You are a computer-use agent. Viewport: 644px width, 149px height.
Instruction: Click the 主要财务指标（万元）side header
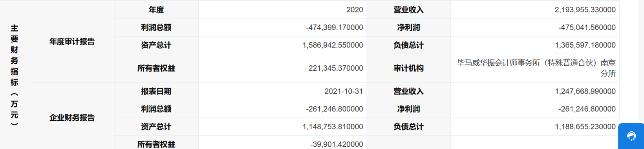pyautogui.click(x=15, y=75)
